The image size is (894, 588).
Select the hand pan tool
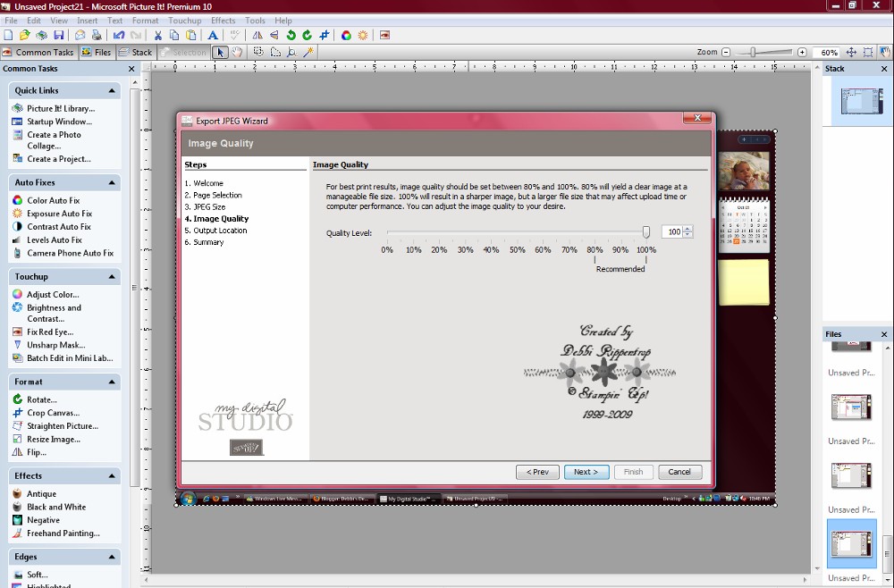pyautogui.click(x=237, y=53)
